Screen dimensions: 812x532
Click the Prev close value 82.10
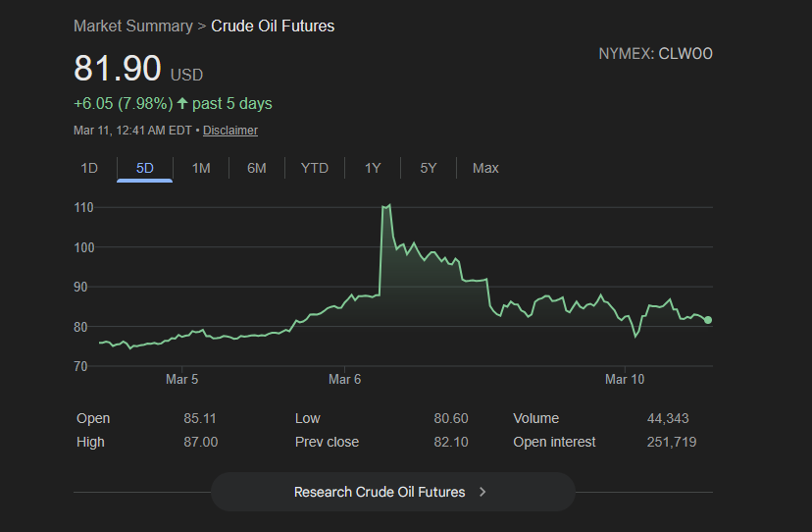click(x=451, y=443)
